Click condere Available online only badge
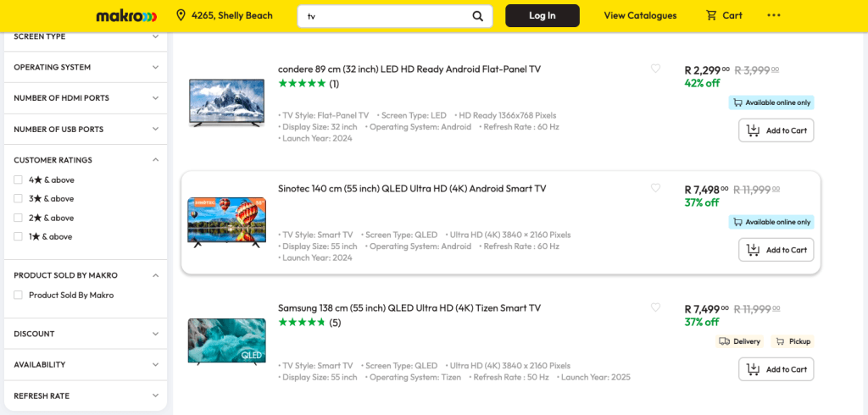 click(x=771, y=102)
